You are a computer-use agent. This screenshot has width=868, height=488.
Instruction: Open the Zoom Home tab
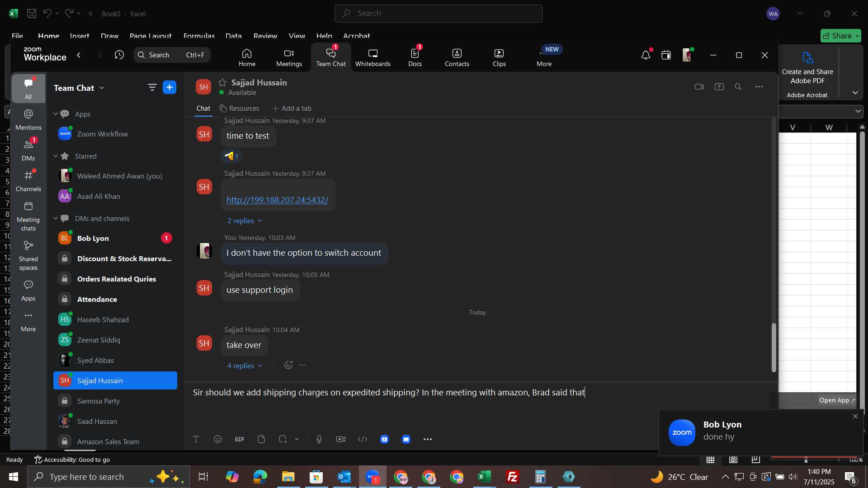pyautogui.click(x=247, y=57)
